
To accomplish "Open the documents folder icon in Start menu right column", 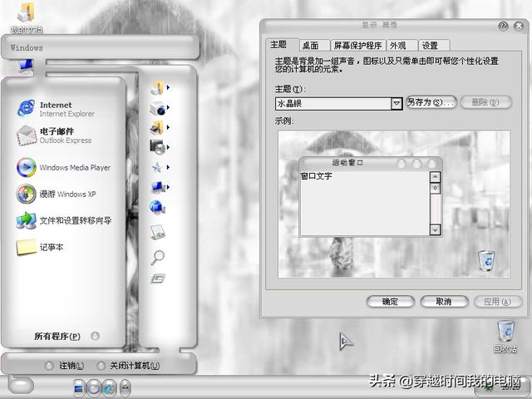I will click(157, 88).
